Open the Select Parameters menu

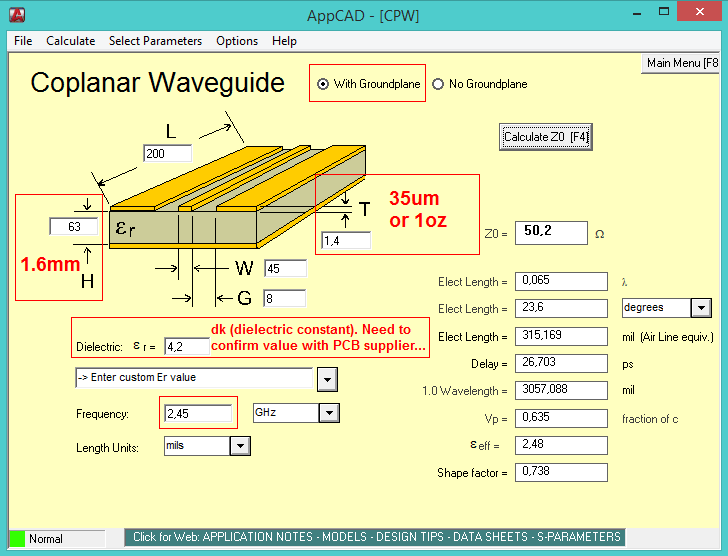156,41
